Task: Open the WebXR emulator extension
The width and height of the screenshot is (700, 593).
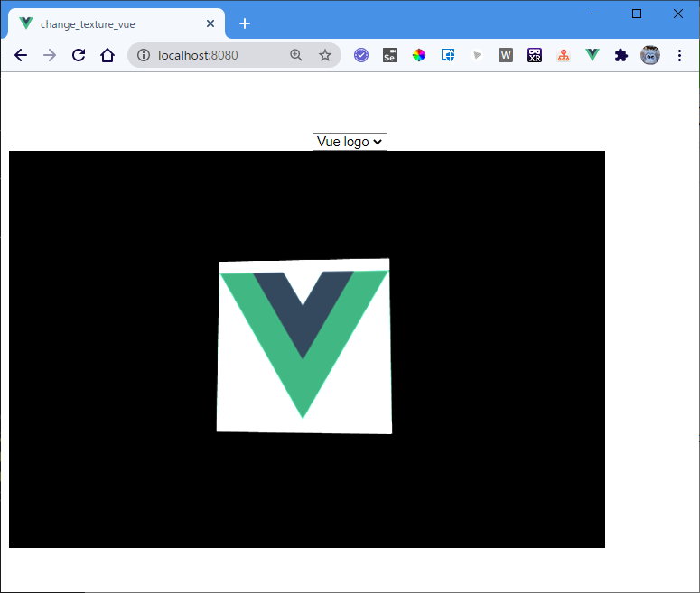Action: coord(535,55)
